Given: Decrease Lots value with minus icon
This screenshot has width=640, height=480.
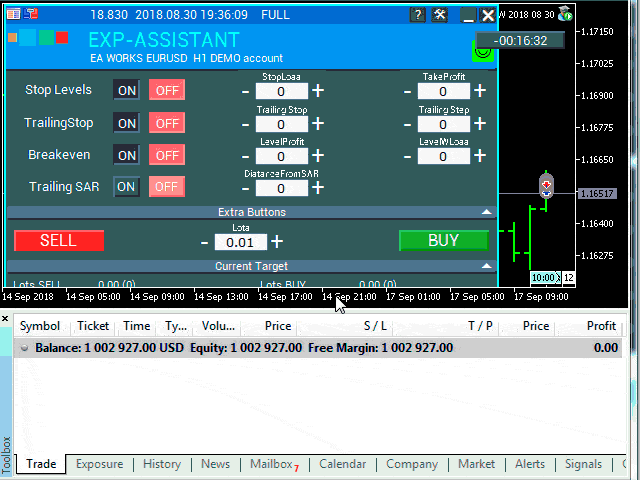Looking at the screenshot, I should click(205, 242).
